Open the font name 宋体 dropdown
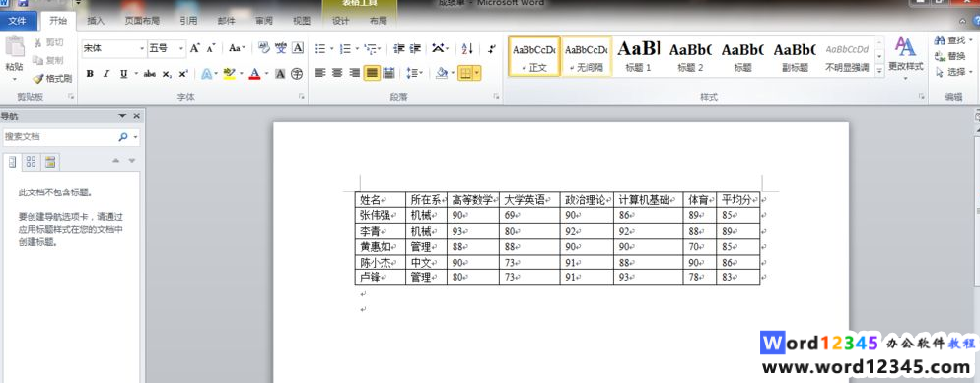980x383 pixels. click(113, 48)
